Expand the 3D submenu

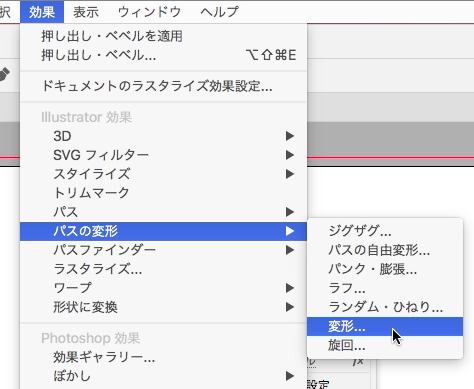coord(163,136)
